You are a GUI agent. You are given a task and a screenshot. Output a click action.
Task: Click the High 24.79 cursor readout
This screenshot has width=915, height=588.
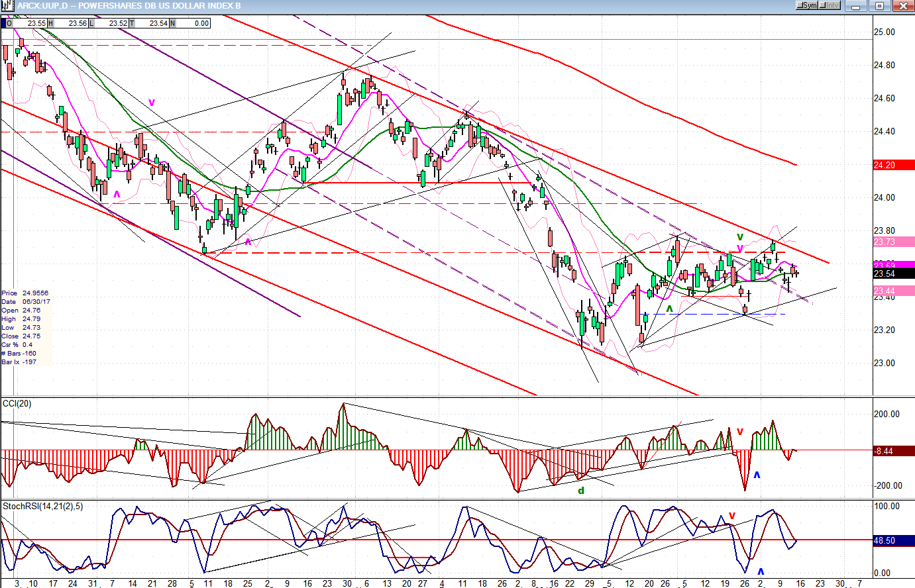pyautogui.click(x=21, y=318)
